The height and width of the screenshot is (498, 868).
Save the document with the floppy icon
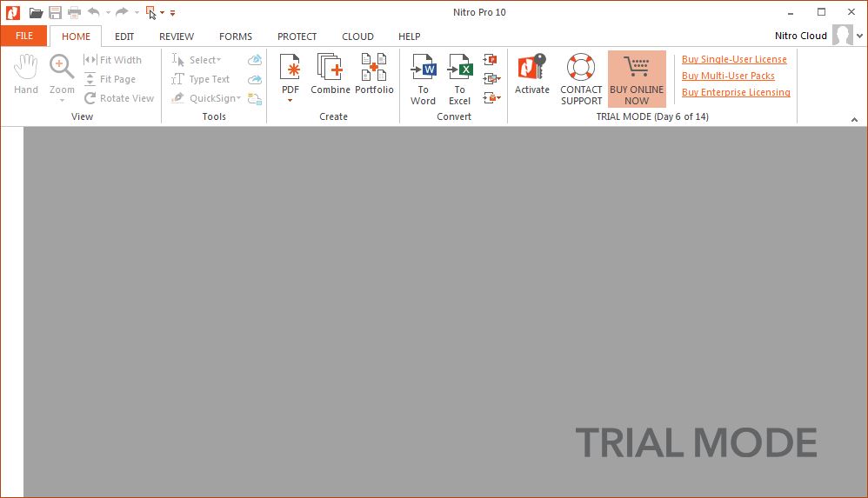pyautogui.click(x=55, y=12)
